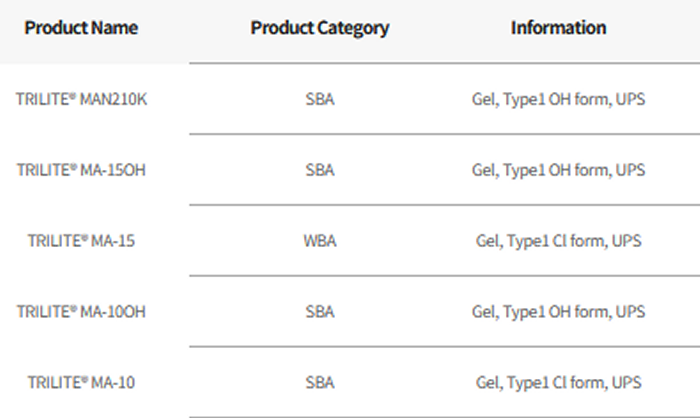Open the TRILITE MA-10OH product link
This screenshot has height=418, width=700.
click(81, 312)
